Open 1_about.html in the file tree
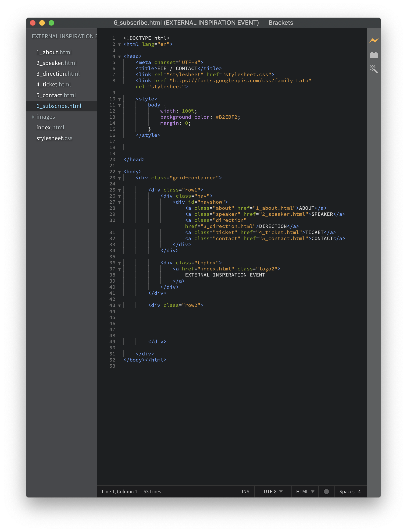The width and height of the screenshot is (407, 532). pyautogui.click(x=54, y=52)
